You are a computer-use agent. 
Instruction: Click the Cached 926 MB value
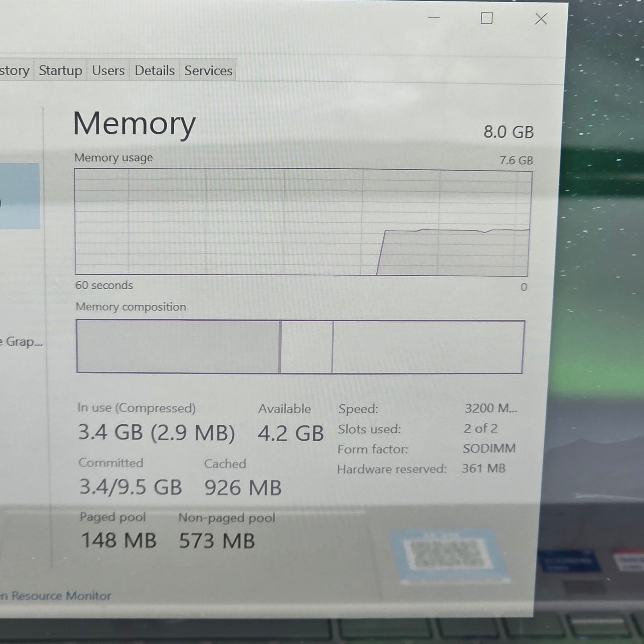tap(243, 488)
